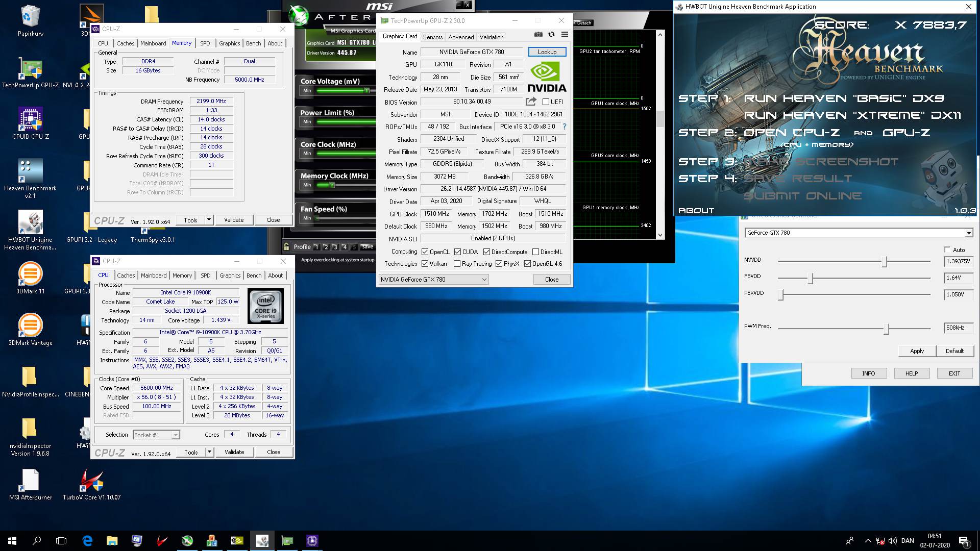Open the HWBOT Unigine Heaven Benchmark desktop icon
980x551 pixels.
(x=30, y=230)
